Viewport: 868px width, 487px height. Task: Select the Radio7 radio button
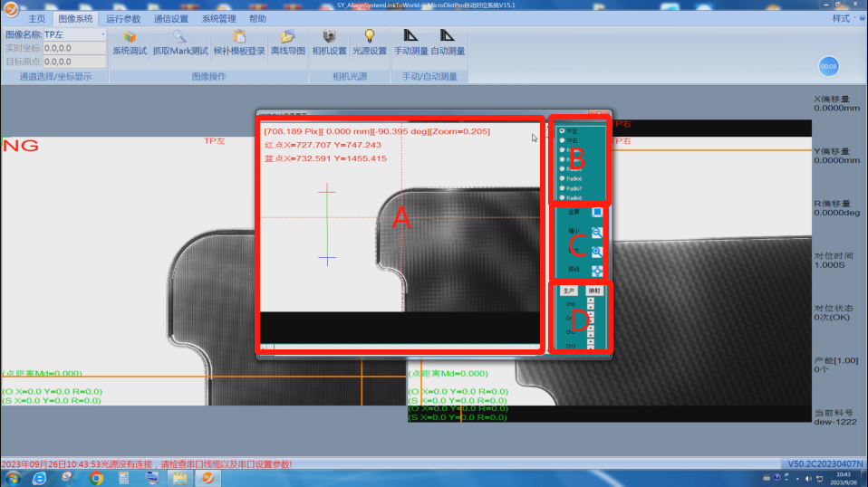[x=563, y=188]
